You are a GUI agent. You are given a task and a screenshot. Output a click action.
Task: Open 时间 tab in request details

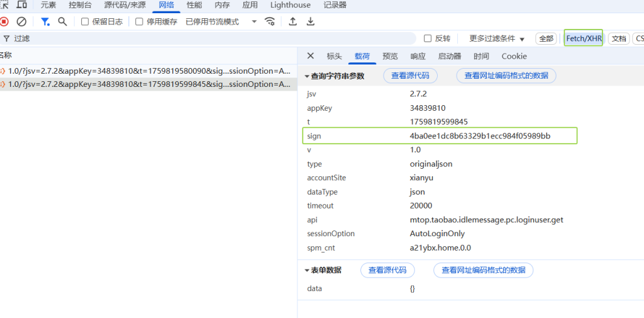click(x=481, y=57)
